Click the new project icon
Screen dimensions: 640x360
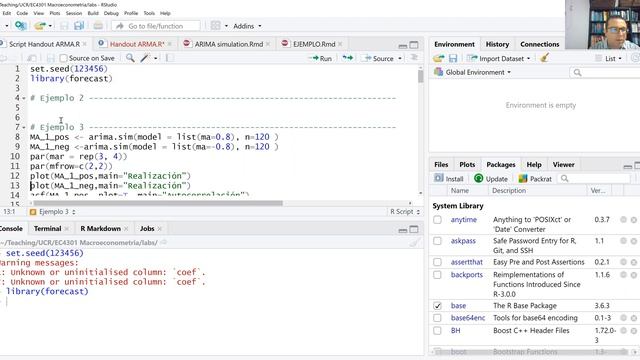click(20, 26)
